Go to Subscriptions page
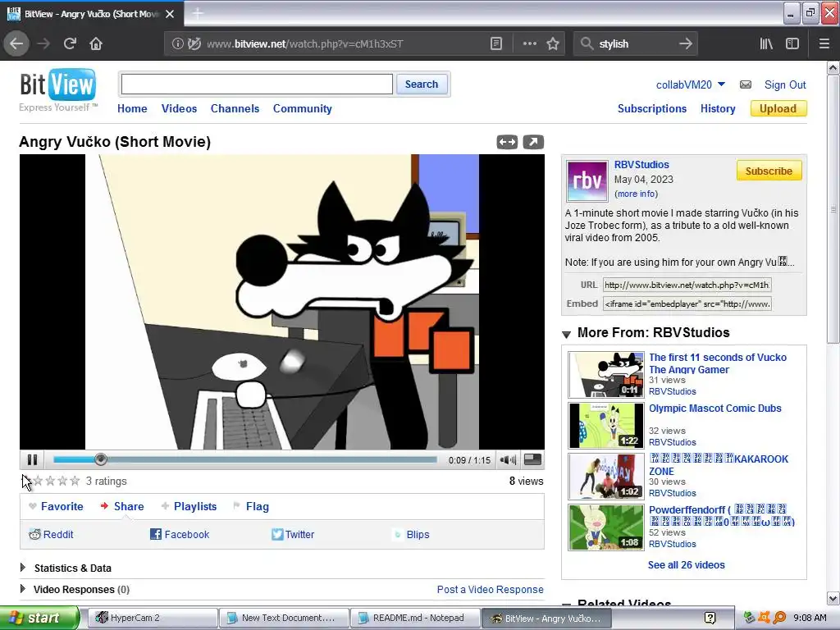Image resolution: width=840 pixels, height=630 pixels. pos(652,109)
